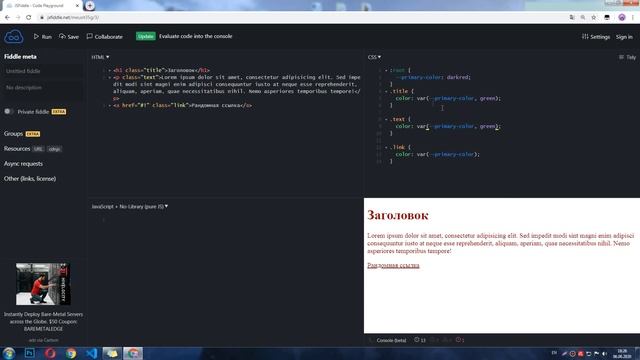This screenshot has height=360, width=640.
Task: Click the Заголовок heading in result
Action: coord(398,215)
